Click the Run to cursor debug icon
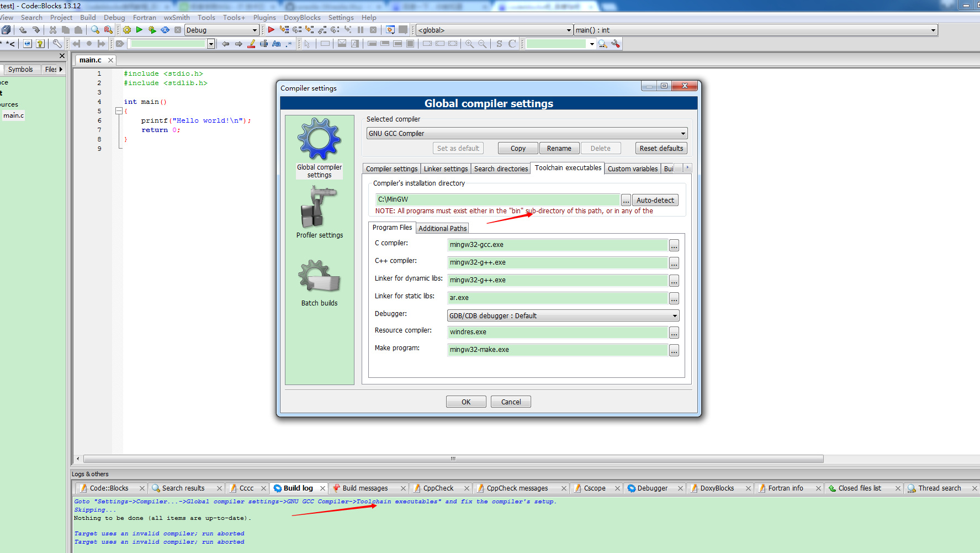This screenshot has width=980, height=553. (284, 30)
